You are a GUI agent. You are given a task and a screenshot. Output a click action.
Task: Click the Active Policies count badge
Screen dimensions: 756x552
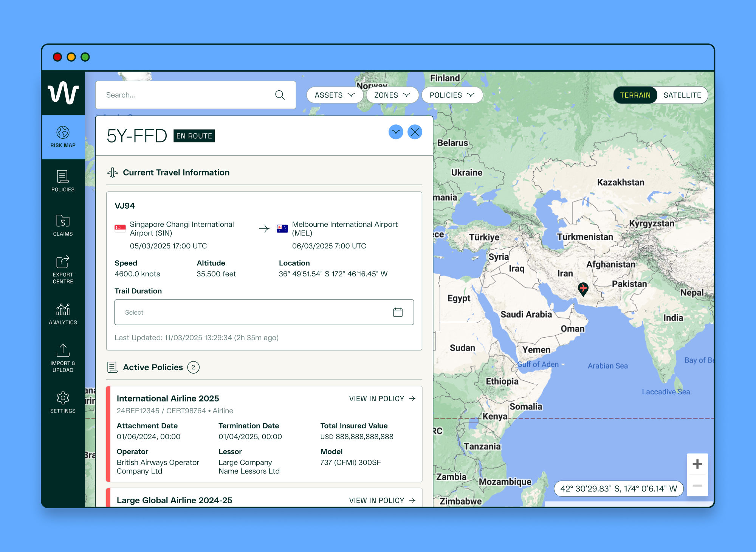click(x=194, y=367)
